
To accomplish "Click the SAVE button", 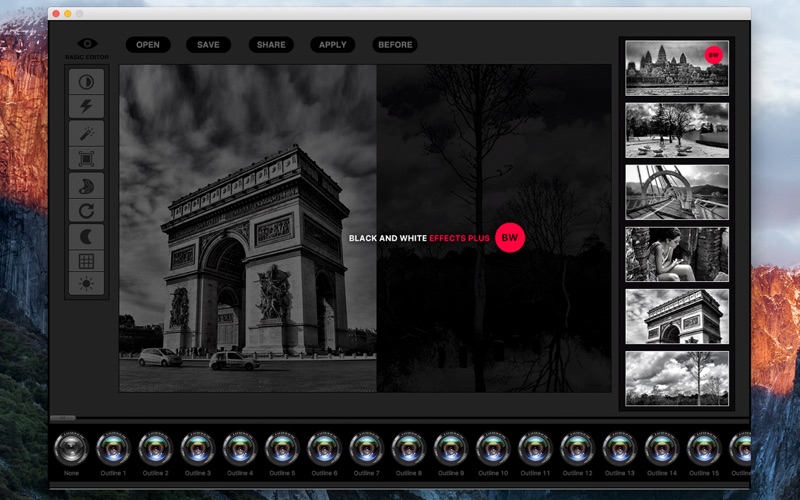I will [208, 45].
